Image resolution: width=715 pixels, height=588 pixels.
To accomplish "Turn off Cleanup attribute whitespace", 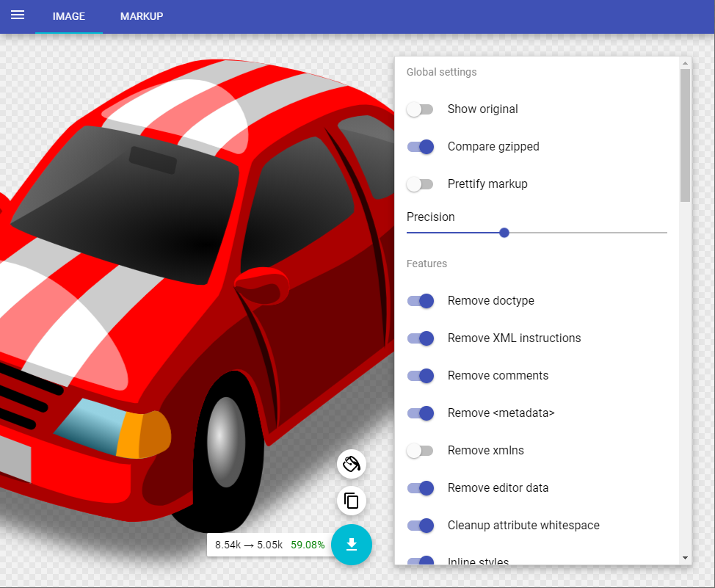I will [x=420, y=526].
